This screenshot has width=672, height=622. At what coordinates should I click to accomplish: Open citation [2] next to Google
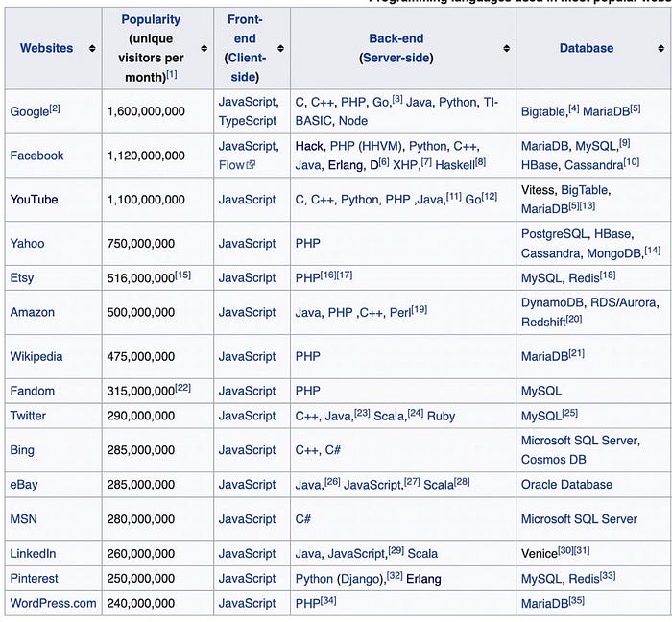55,108
